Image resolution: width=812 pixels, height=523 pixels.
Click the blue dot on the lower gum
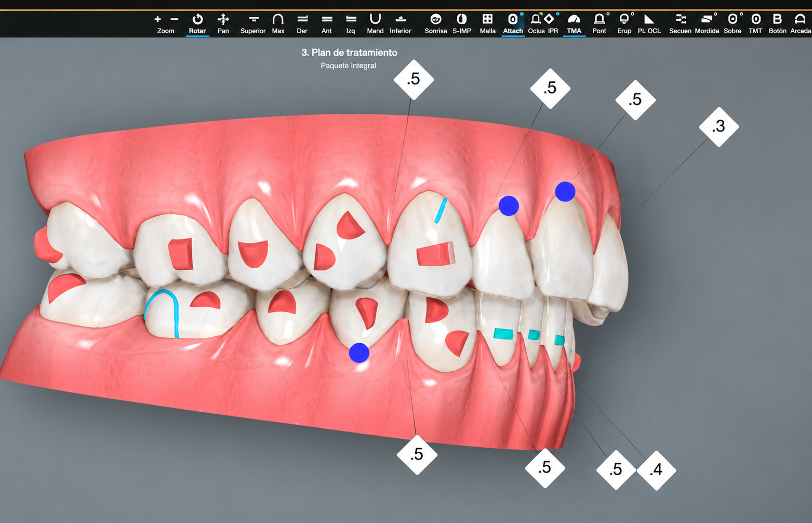click(x=359, y=353)
